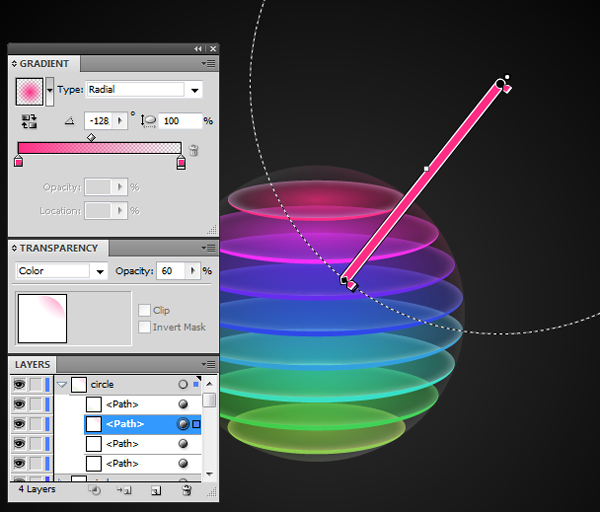Hide the circle layer via eye icon
The image size is (600, 512).
click(20, 384)
